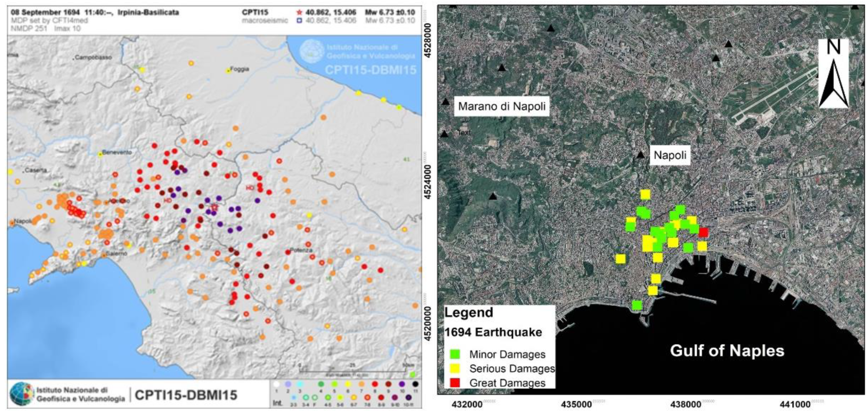Click the white intensity 1 legend dot
The image size is (868, 415).
pyautogui.click(x=276, y=384)
